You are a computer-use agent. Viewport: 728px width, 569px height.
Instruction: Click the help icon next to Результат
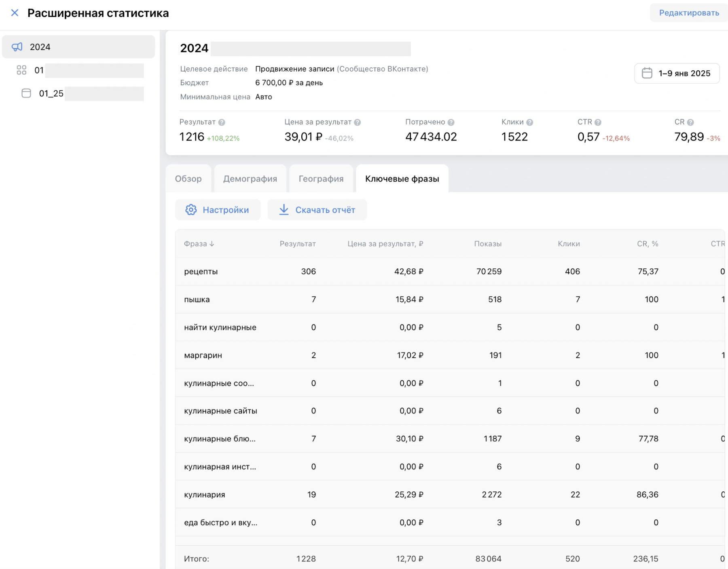[x=222, y=122]
